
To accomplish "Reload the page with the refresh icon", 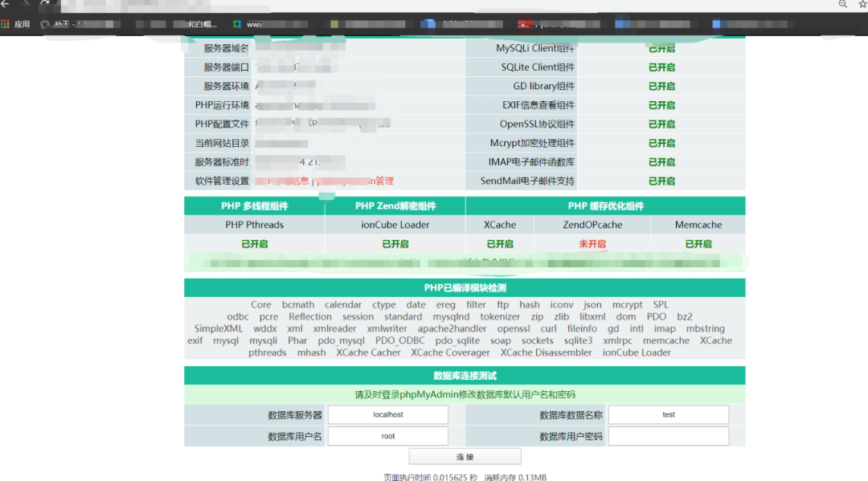I will [45, 4].
